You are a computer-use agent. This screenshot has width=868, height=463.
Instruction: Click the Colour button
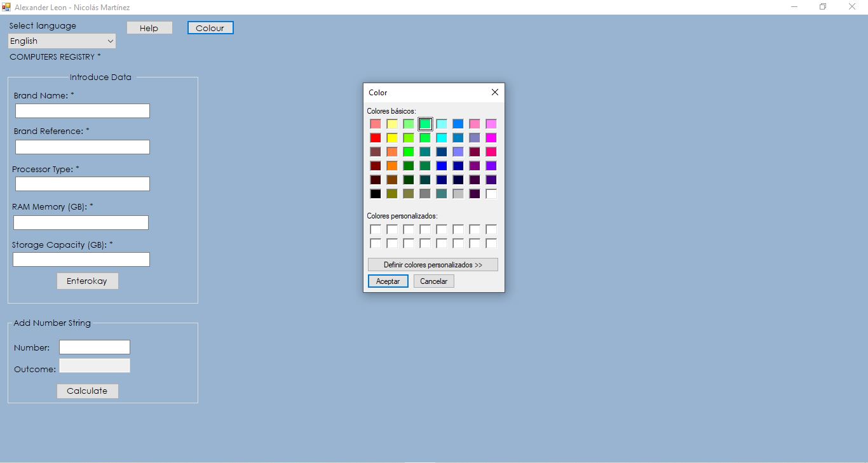coord(210,28)
